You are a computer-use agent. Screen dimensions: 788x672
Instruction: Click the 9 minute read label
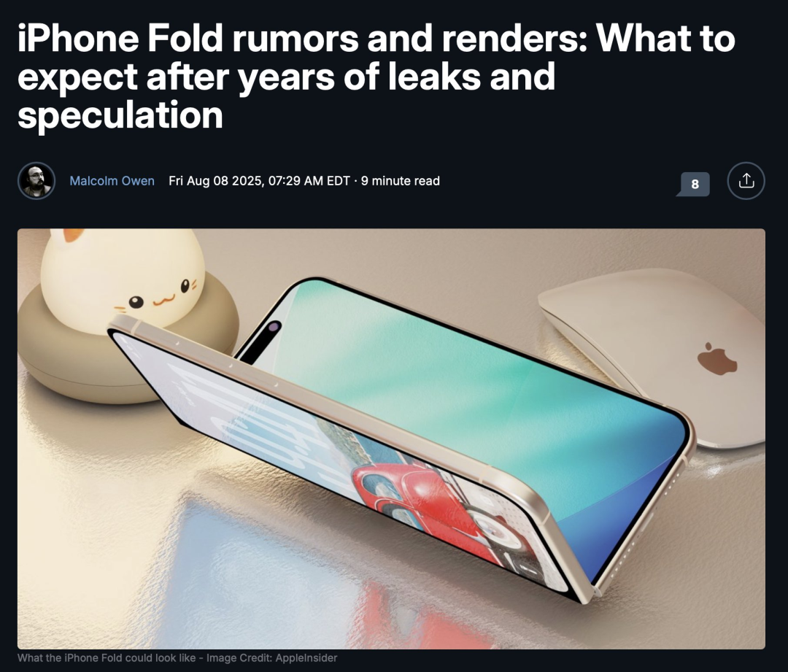[400, 181]
